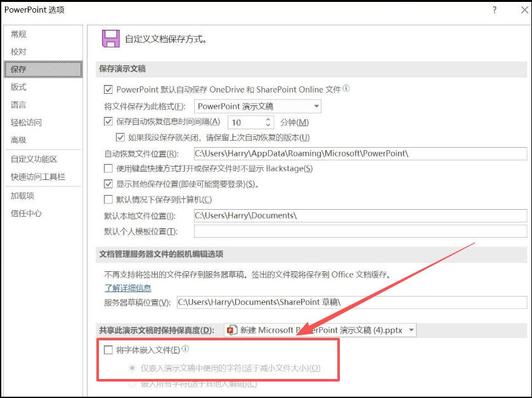
Task: Click the info icon next to 将字体嵌入文件
Action: pyautogui.click(x=184, y=349)
